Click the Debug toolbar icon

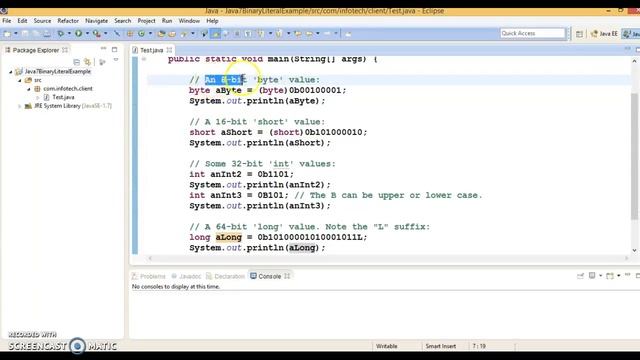pos(60,33)
